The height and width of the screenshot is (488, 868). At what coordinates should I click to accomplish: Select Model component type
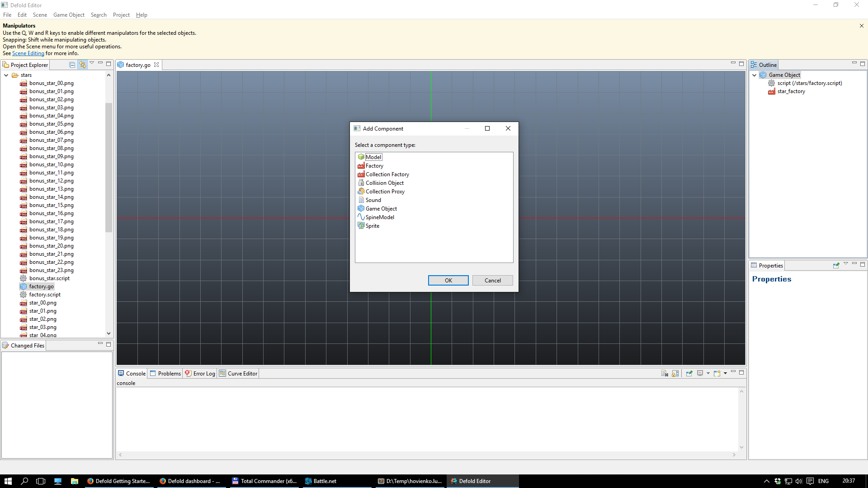pyautogui.click(x=373, y=157)
